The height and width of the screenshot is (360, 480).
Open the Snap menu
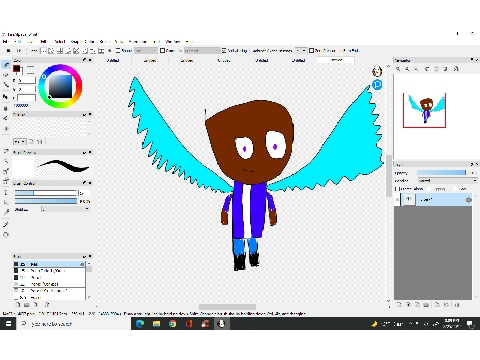click(75, 42)
